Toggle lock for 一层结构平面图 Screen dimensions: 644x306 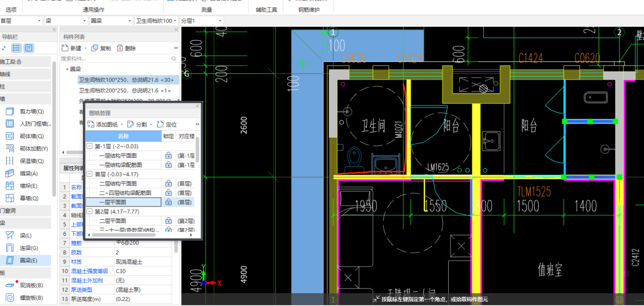tap(168, 155)
